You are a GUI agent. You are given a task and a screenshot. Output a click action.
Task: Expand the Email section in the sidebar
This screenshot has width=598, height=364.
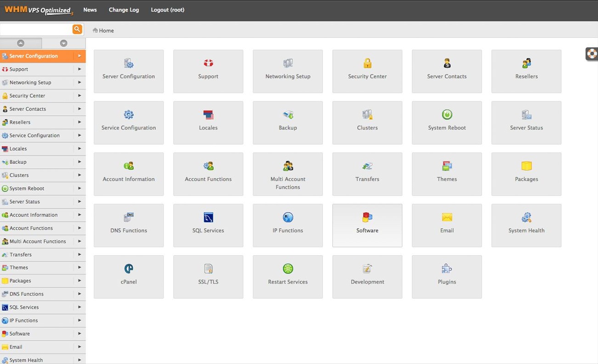pos(43,347)
